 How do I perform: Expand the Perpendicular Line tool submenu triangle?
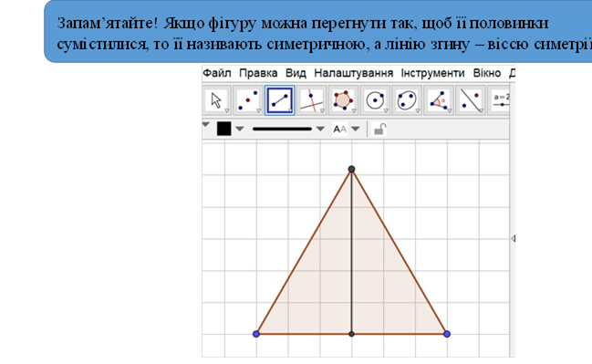(322, 110)
